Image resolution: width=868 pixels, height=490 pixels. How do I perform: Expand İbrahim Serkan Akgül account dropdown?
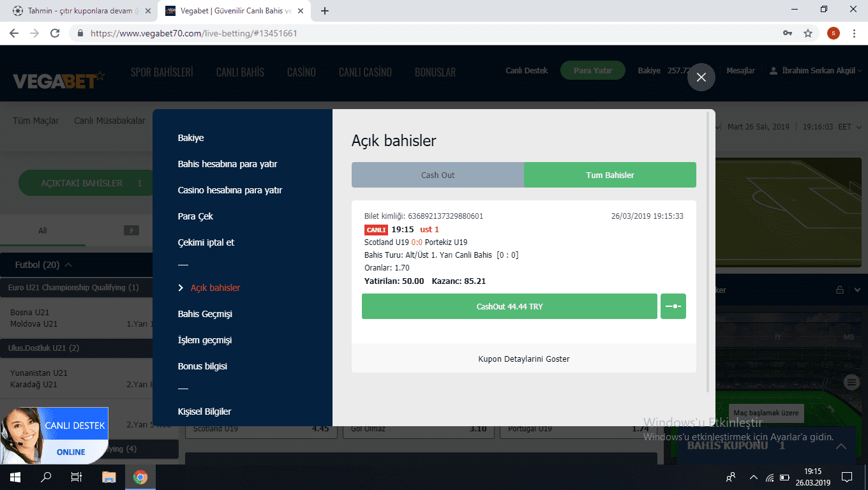tap(816, 71)
